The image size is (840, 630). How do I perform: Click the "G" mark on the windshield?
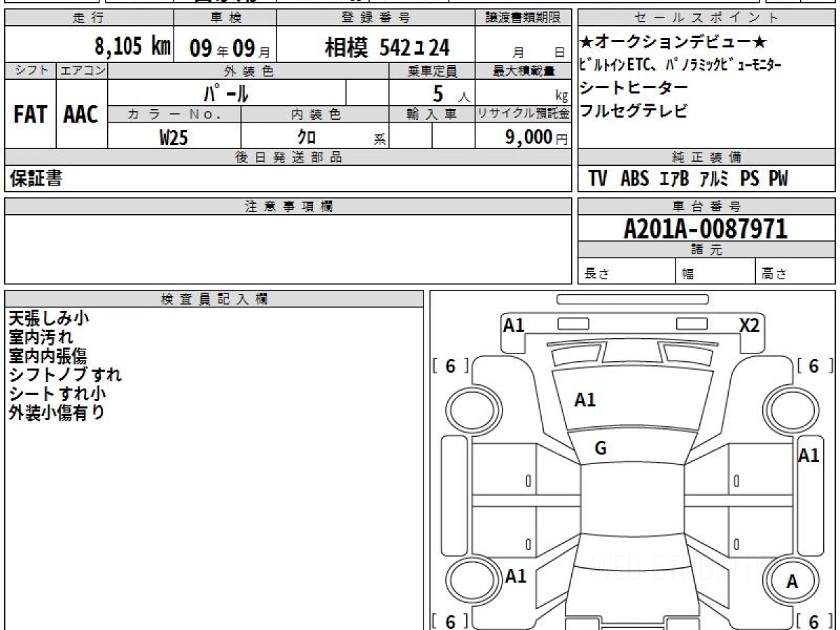pos(601,449)
